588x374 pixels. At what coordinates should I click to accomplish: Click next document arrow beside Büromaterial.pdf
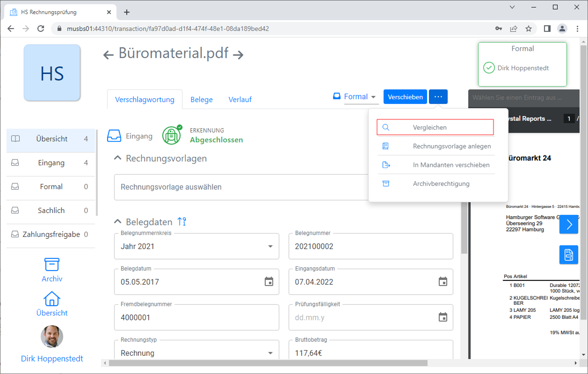click(238, 55)
